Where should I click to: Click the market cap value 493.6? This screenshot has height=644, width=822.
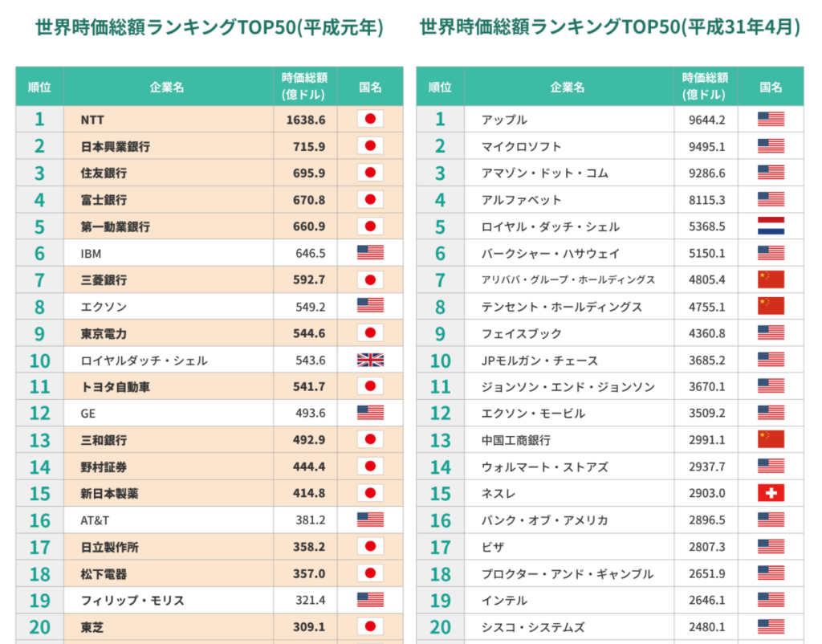coord(311,414)
